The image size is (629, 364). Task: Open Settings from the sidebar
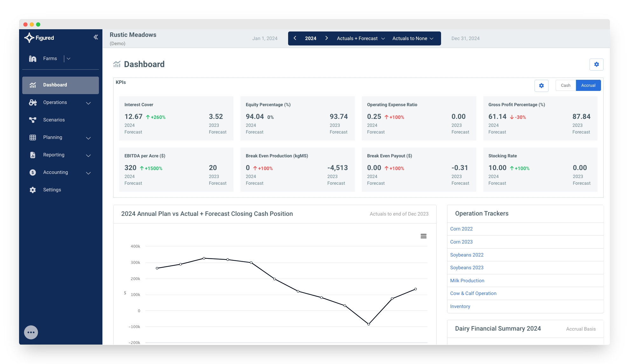tap(52, 190)
